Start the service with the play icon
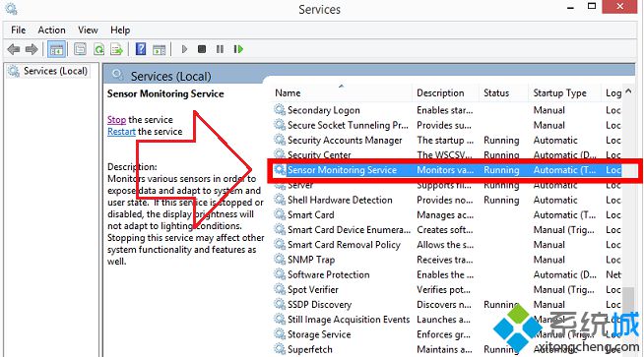This screenshot has height=357, width=644. [184, 49]
